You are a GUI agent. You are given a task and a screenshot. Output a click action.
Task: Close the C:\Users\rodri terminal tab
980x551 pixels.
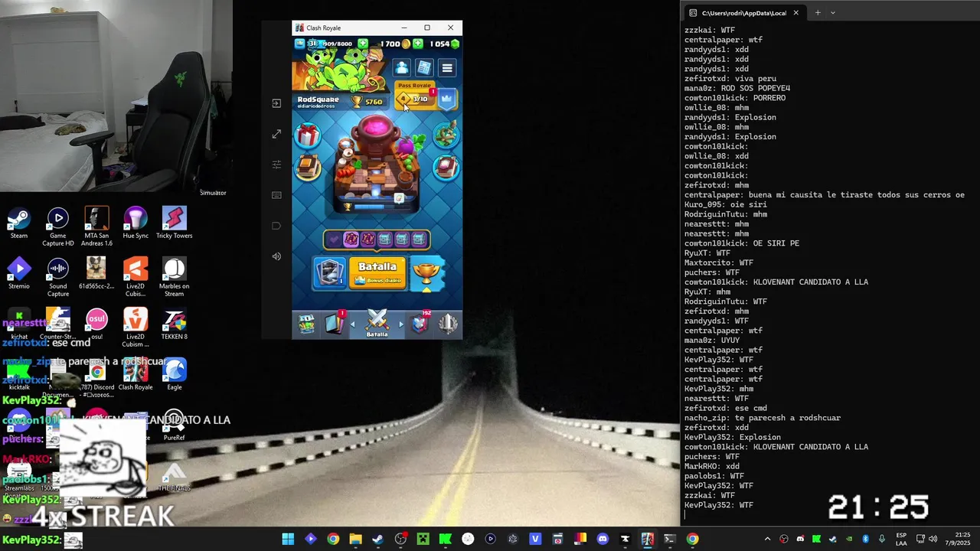[795, 12]
